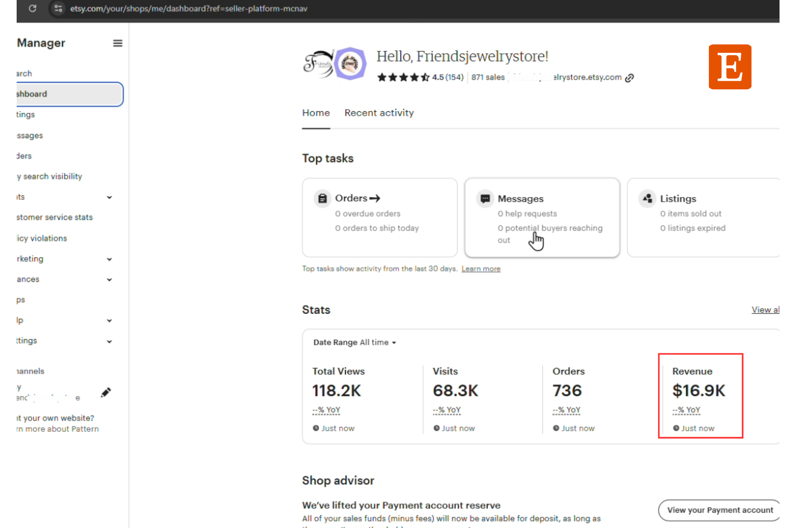Click the pencil edit icon for shop channel

pyautogui.click(x=106, y=392)
